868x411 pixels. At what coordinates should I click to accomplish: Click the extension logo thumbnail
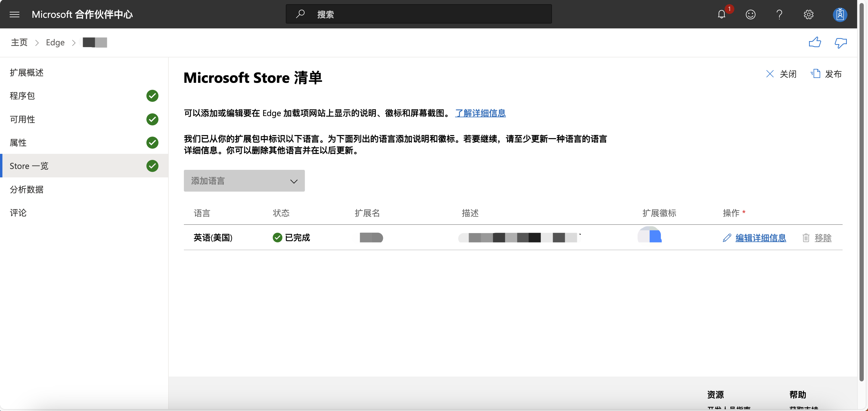(x=649, y=235)
